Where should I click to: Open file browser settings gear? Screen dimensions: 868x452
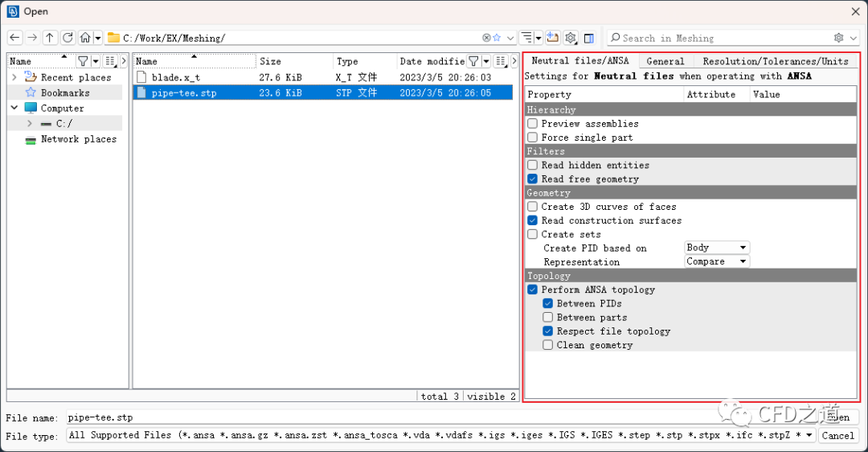click(x=570, y=38)
